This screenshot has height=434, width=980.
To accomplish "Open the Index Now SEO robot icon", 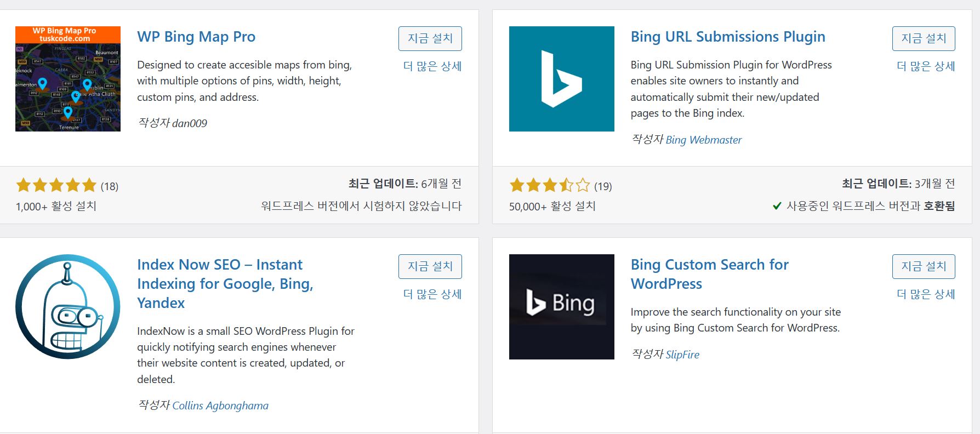I will pos(68,307).
